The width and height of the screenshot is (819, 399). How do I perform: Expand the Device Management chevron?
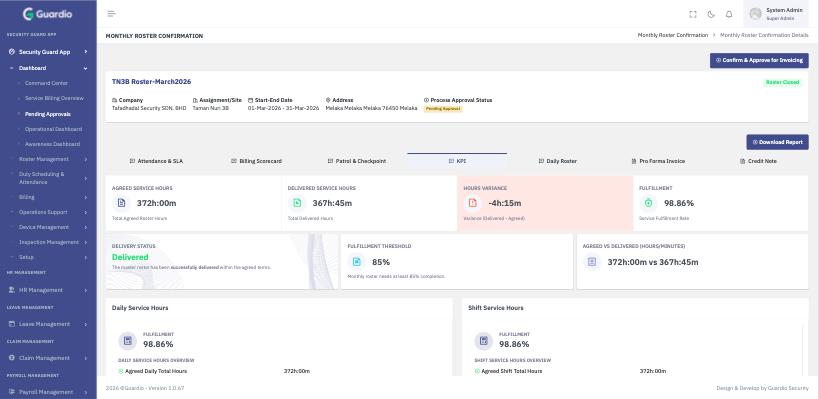pos(86,228)
